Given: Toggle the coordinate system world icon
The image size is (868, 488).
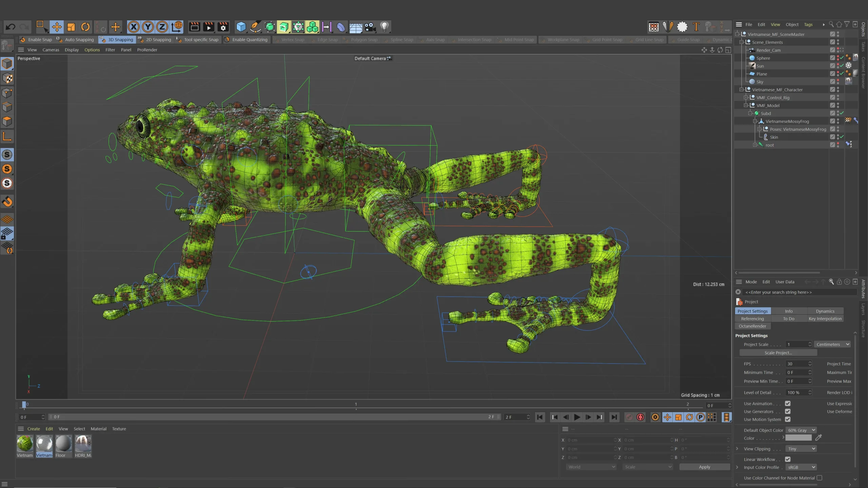Looking at the screenshot, I should (177, 27).
